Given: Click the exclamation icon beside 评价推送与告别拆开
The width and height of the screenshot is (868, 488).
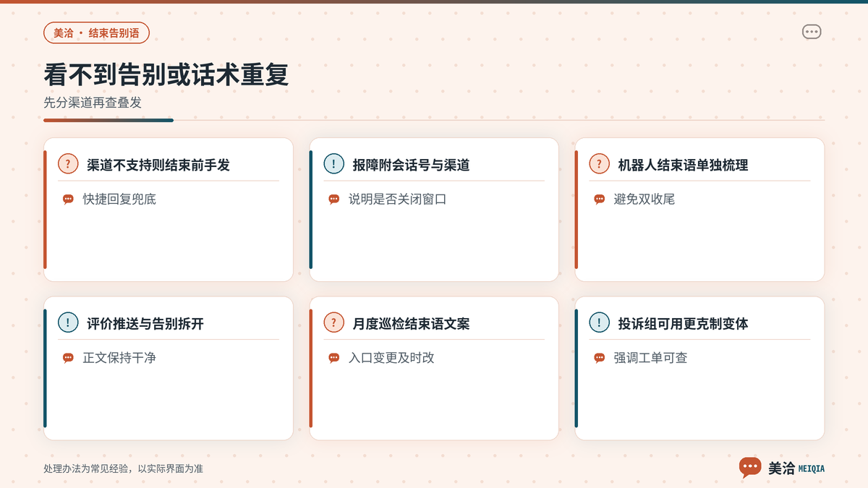Looking at the screenshot, I should (x=68, y=322).
